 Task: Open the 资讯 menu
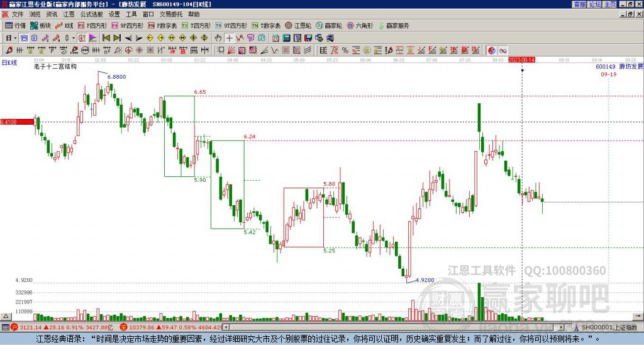coord(52,14)
